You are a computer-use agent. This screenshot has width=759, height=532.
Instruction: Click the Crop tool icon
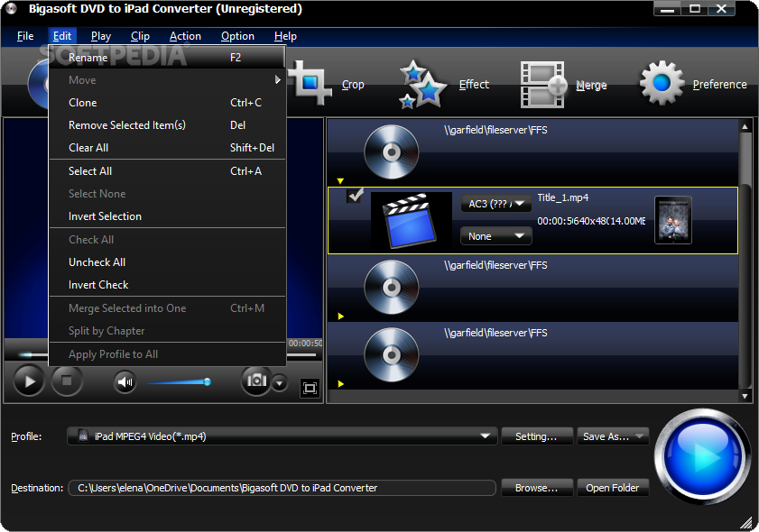310,83
